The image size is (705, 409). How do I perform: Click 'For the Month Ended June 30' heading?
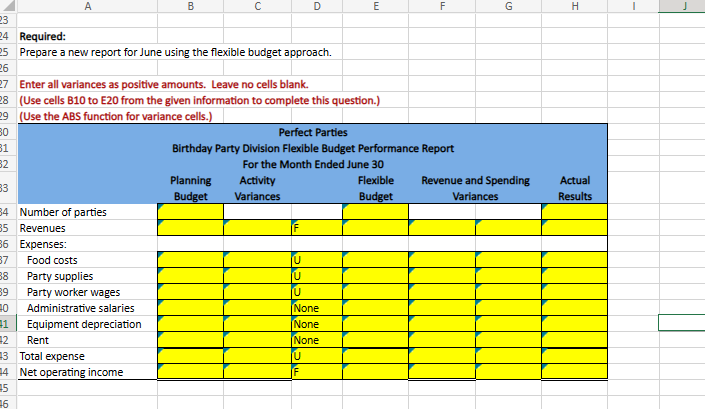(313, 164)
